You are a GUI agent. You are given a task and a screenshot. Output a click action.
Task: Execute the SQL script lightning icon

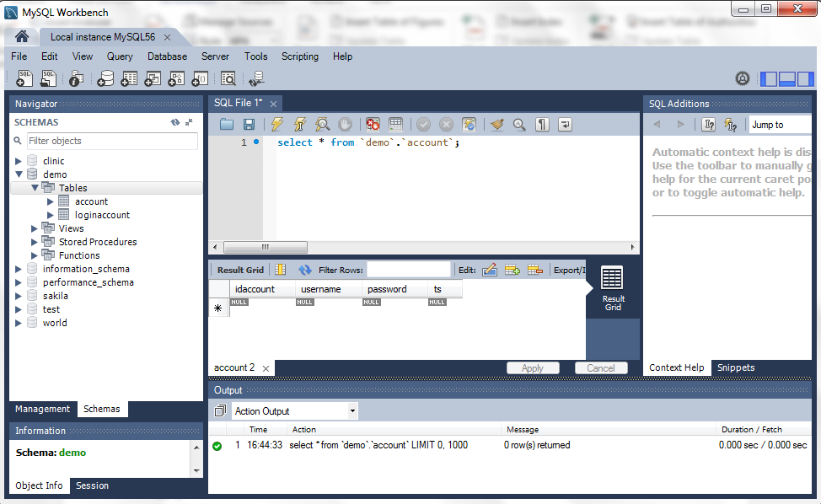[277, 125]
